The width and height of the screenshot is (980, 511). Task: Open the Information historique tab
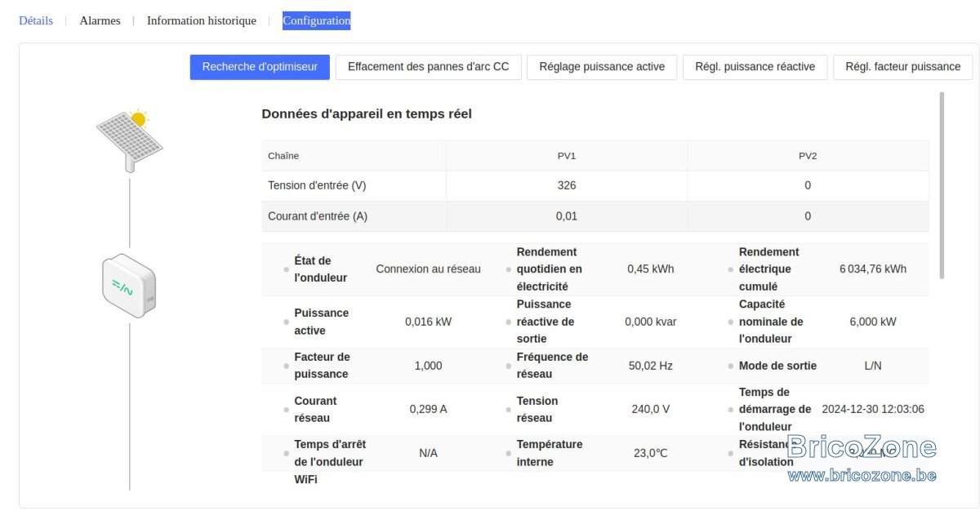tap(202, 20)
